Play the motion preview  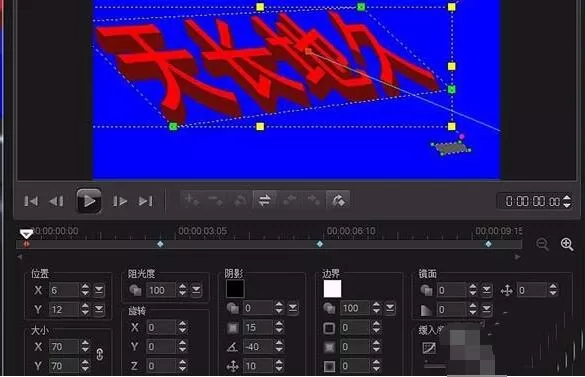(89, 201)
